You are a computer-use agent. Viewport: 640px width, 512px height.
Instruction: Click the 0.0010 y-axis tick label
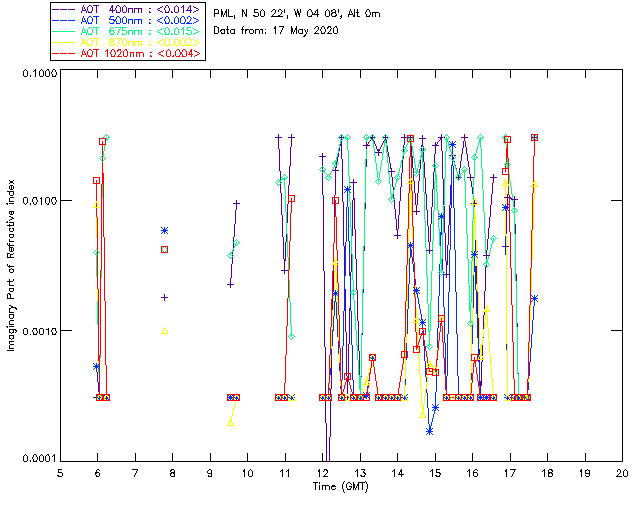point(39,331)
